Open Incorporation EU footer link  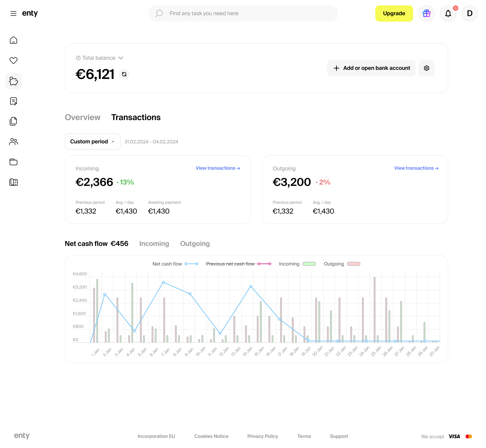pyautogui.click(x=156, y=436)
